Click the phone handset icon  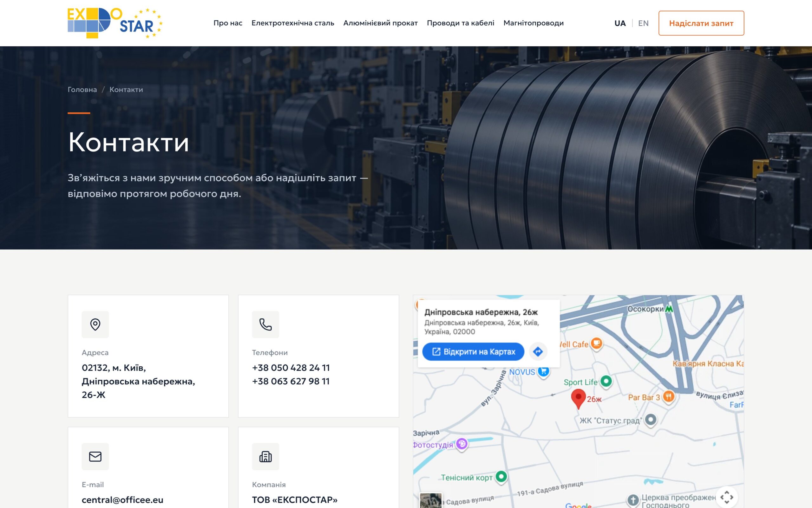coord(265,324)
